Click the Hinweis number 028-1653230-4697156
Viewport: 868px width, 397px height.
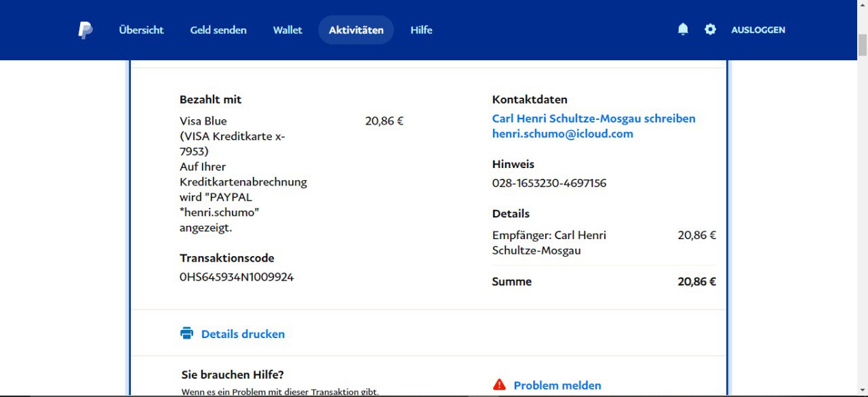[549, 183]
